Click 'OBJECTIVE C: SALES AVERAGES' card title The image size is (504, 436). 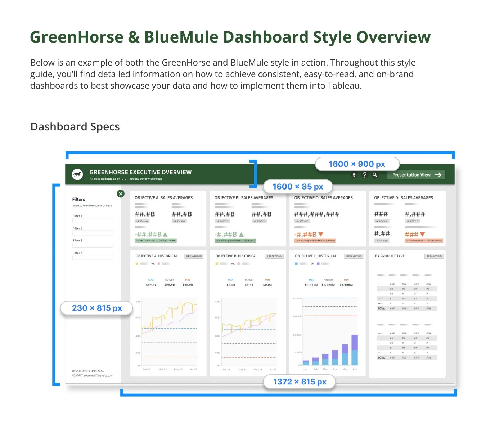click(x=324, y=198)
